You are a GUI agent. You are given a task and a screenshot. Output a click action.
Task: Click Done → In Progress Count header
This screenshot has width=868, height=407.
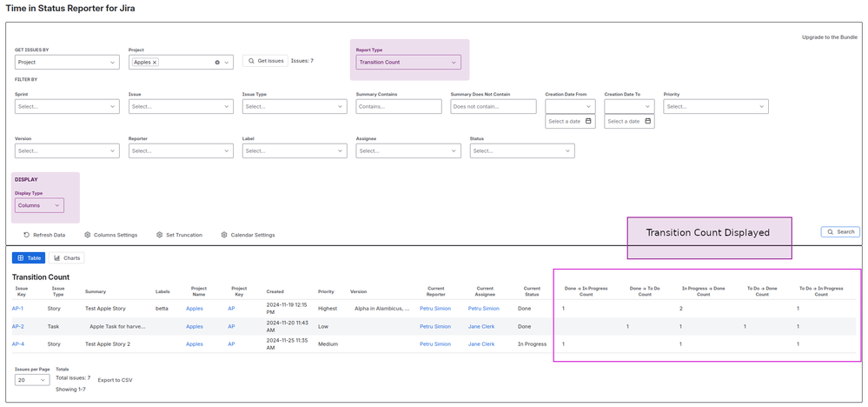click(x=586, y=291)
